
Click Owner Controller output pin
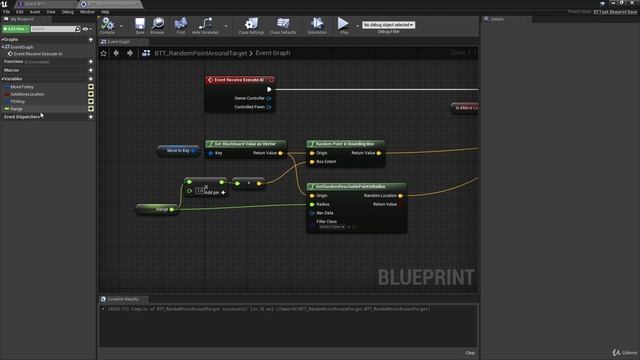click(x=269, y=98)
